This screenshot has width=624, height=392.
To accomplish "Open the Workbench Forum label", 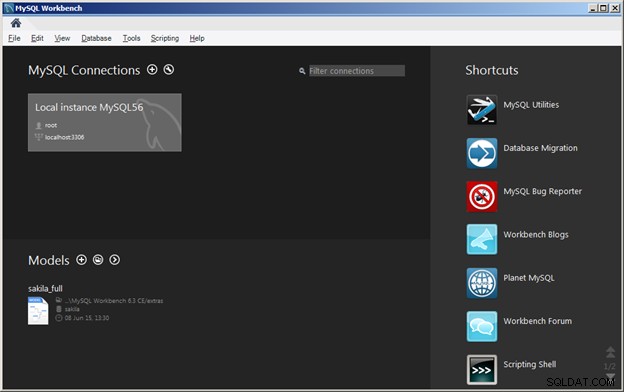I will [x=537, y=321].
